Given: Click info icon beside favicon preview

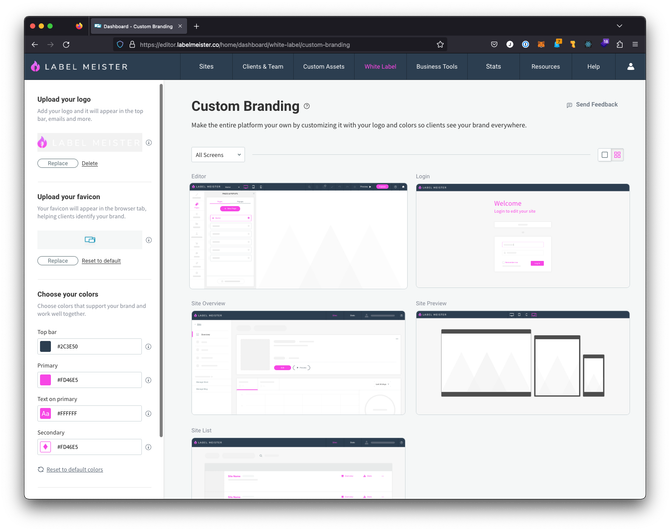Looking at the screenshot, I should pos(149,240).
